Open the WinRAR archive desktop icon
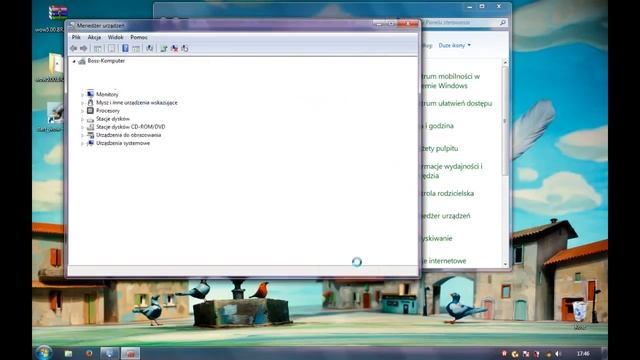The image size is (640, 360). pos(58,13)
